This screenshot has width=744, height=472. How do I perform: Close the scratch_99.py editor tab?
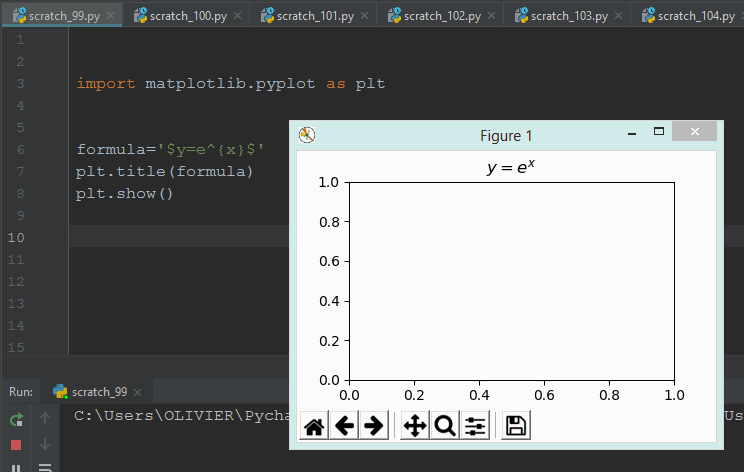click(111, 16)
